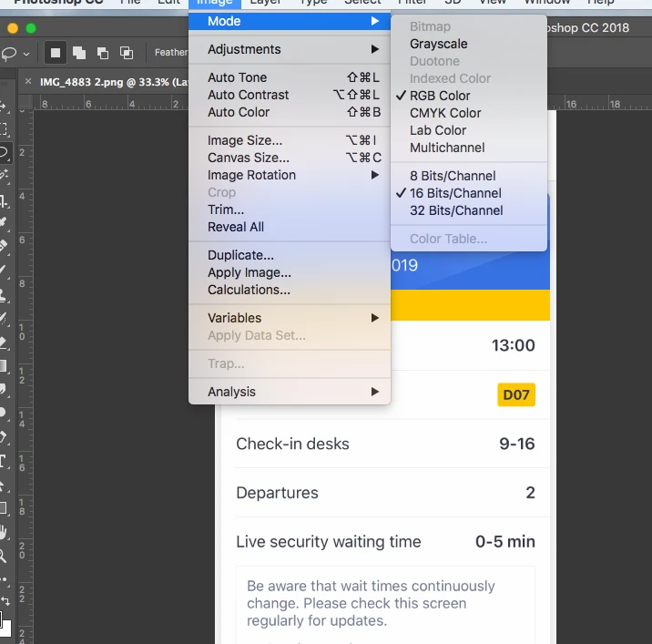This screenshot has height=644, width=652.
Task: Open the Window menu in menu bar
Action: point(546,2)
